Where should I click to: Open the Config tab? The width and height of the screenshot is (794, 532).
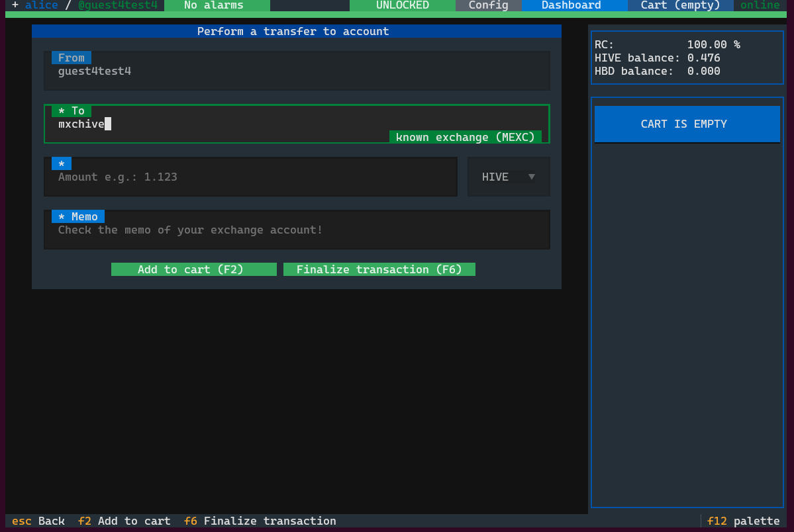(x=488, y=5)
